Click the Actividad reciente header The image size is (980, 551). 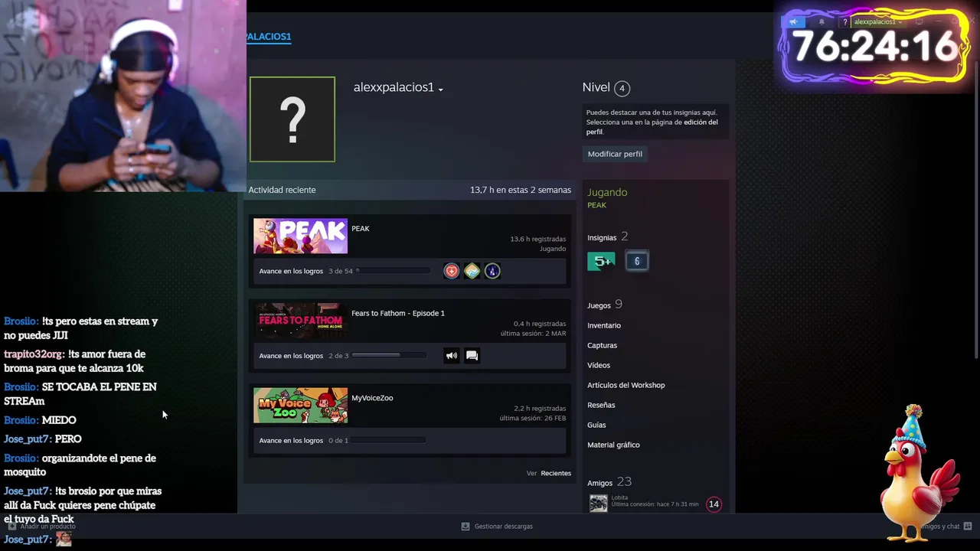point(282,190)
